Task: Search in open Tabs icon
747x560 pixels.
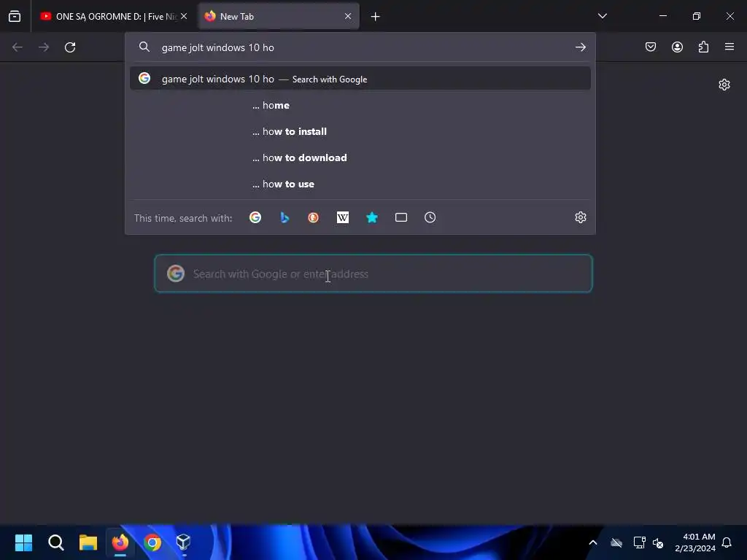Action: pos(401,217)
